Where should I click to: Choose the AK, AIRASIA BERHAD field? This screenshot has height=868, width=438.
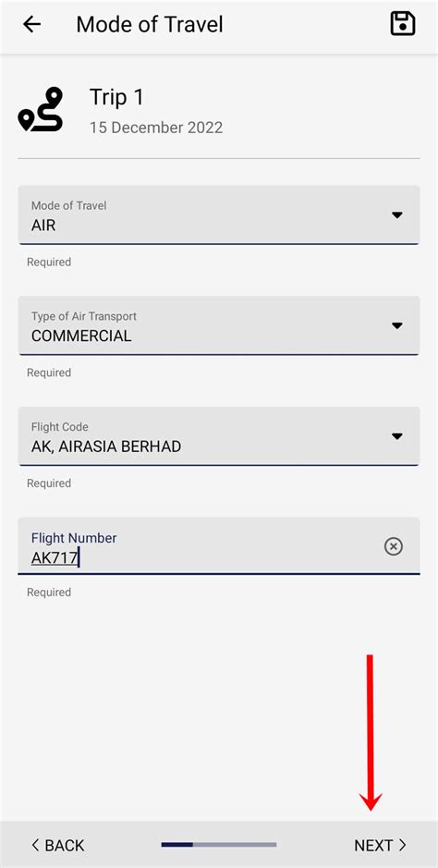[x=218, y=436]
